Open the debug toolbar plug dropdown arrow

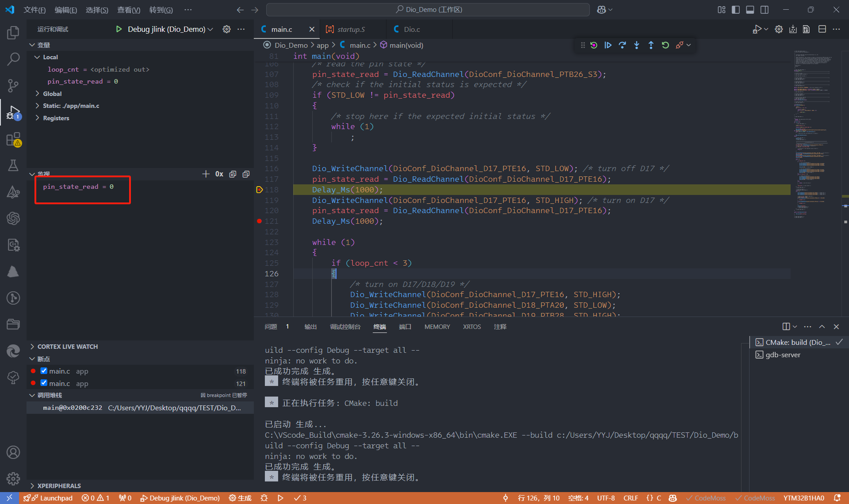[689, 45]
